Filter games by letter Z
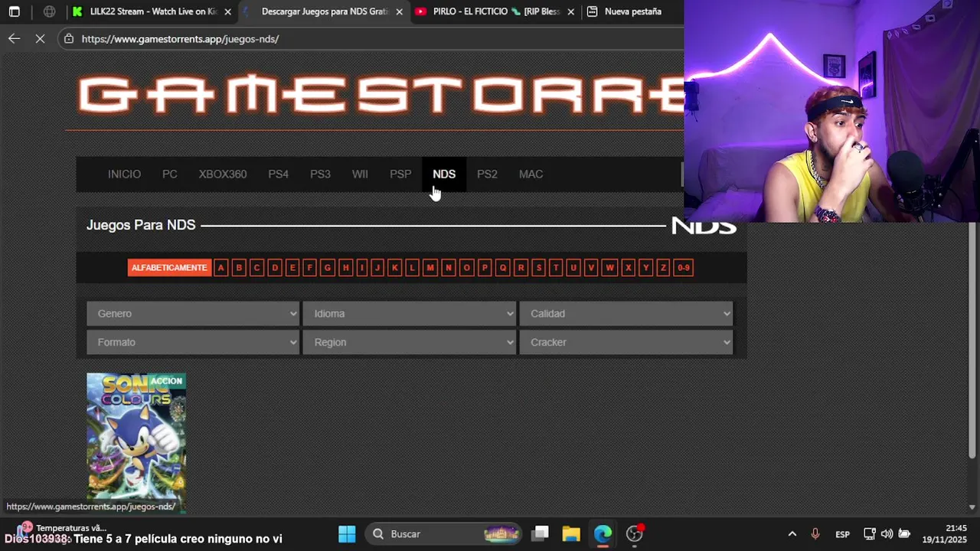This screenshot has width=980, height=551. [x=663, y=267]
